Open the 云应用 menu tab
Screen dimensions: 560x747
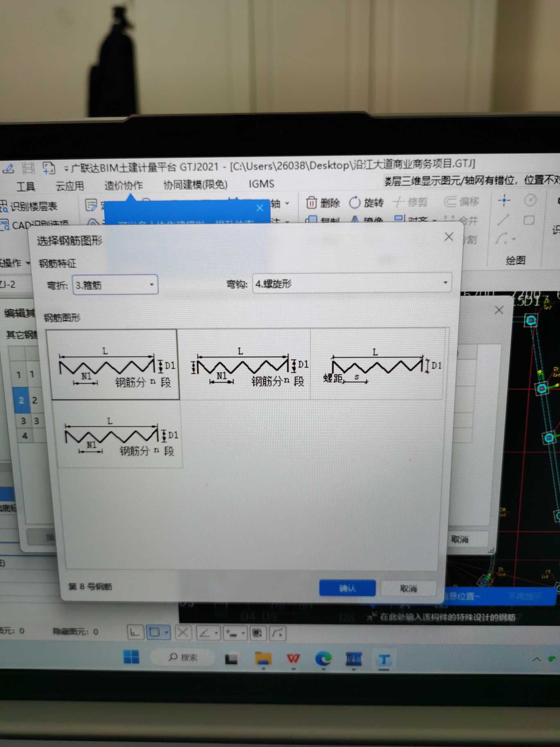point(70,186)
